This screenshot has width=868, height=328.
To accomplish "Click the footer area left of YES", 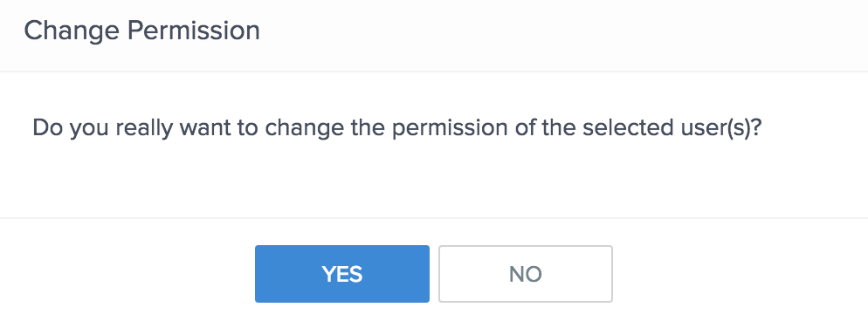I will click(127, 274).
